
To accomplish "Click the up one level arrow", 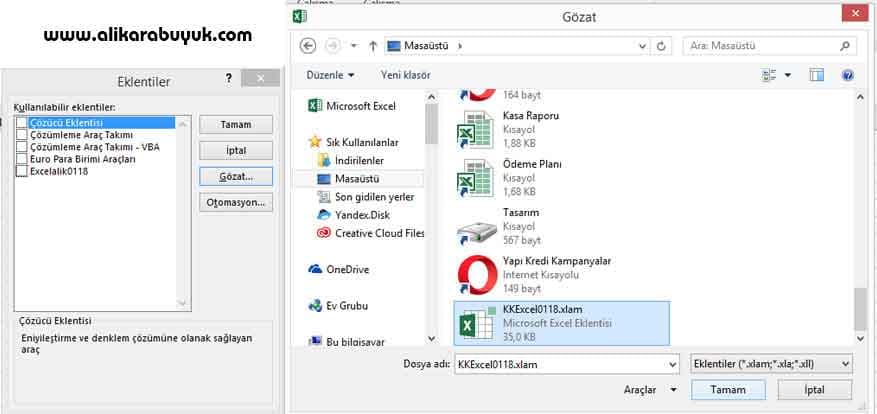I will click(371, 46).
